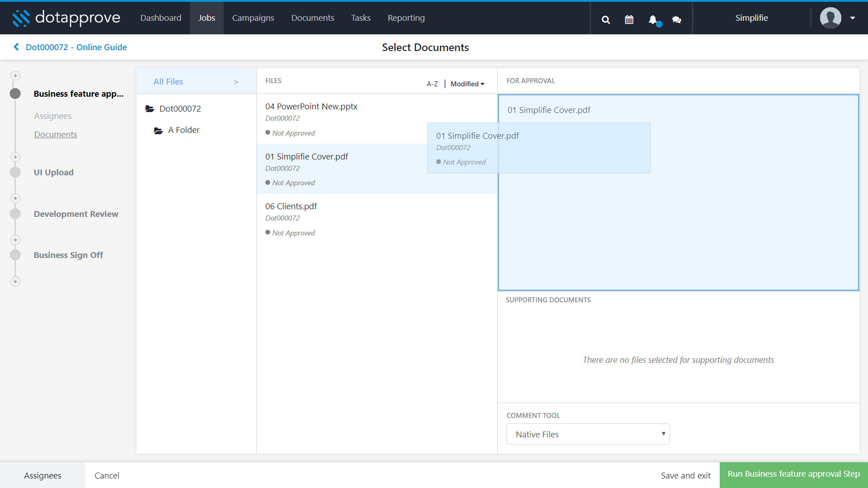Click the Dot000072 folder icon
The image size is (868, 488).
click(x=150, y=108)
